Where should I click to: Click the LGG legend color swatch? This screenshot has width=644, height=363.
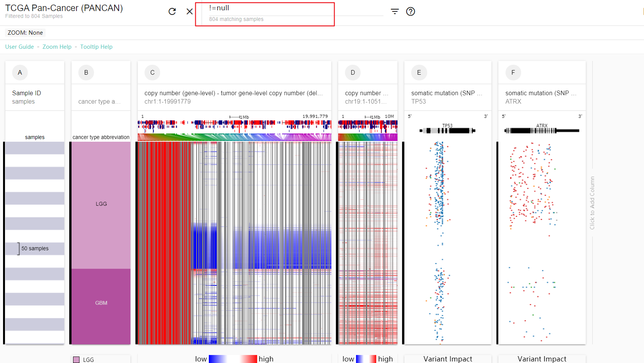pos(76,360)
